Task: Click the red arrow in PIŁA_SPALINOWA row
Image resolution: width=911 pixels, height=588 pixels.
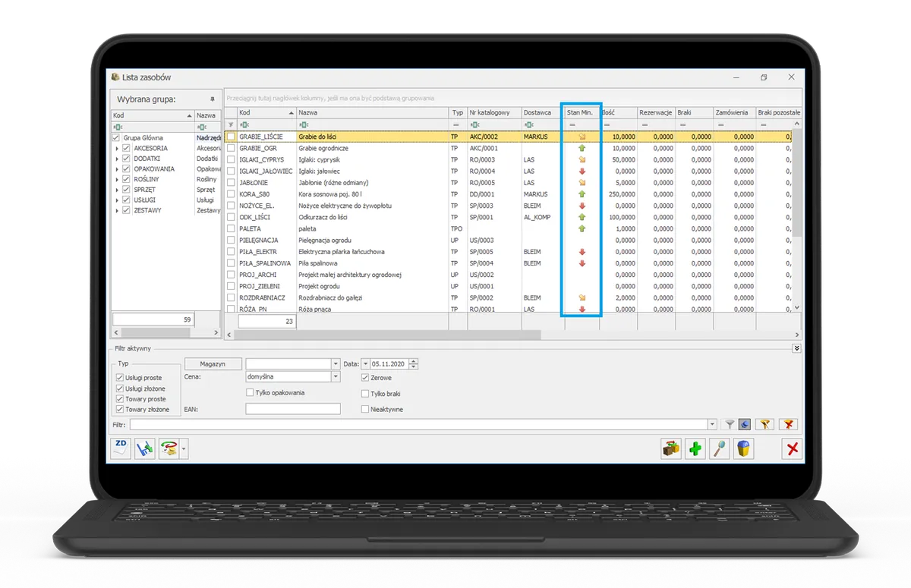Action: click(x=582, y=263)
